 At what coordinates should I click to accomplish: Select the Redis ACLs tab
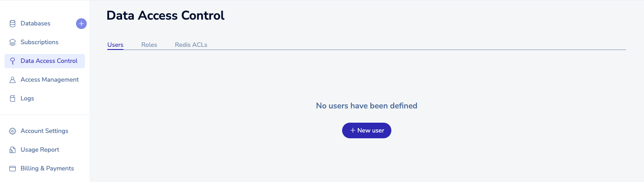[x=191, y=45]
